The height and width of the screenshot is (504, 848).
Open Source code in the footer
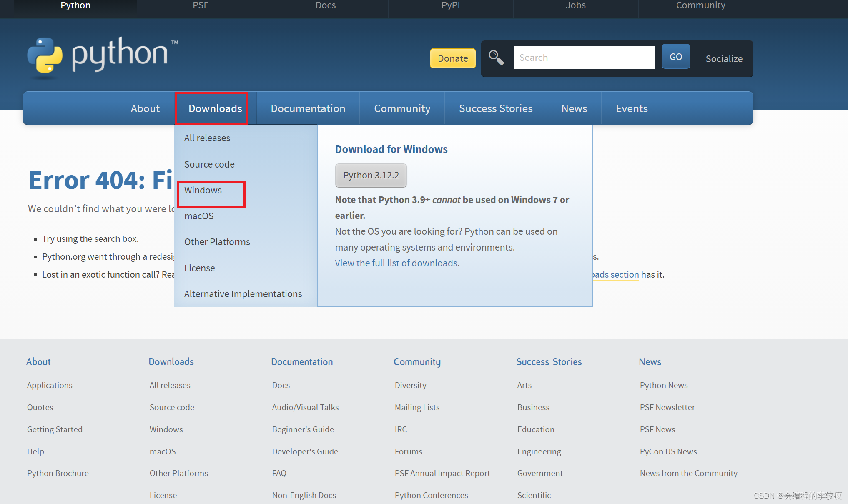(172, 407)
